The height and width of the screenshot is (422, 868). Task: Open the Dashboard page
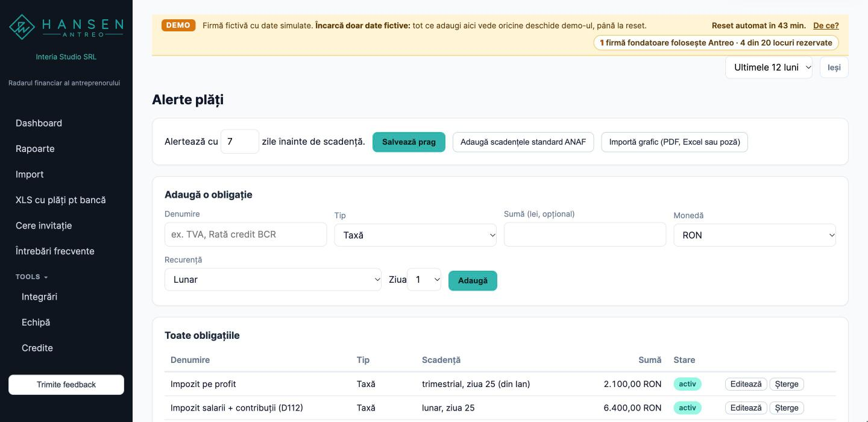point(39,123)
